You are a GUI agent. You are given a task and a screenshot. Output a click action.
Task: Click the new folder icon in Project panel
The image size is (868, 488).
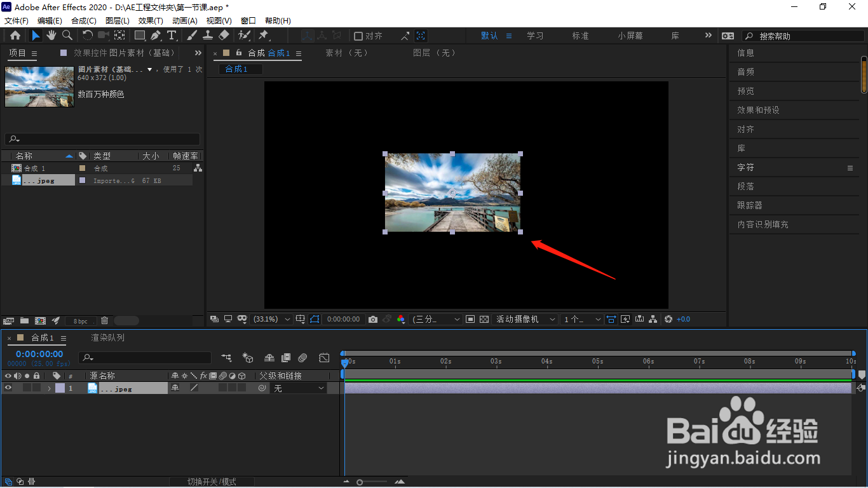(24, 321)
